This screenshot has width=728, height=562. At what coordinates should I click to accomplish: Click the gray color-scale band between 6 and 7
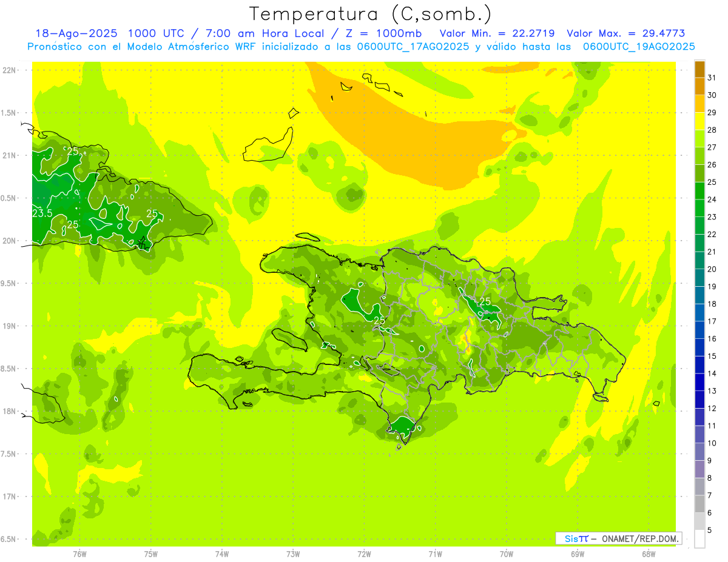[699, 504]
